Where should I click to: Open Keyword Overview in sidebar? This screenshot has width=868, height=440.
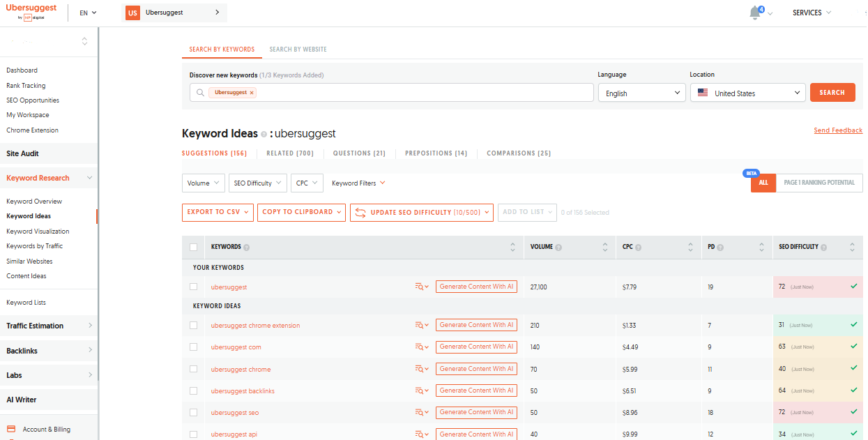point(34,202)
